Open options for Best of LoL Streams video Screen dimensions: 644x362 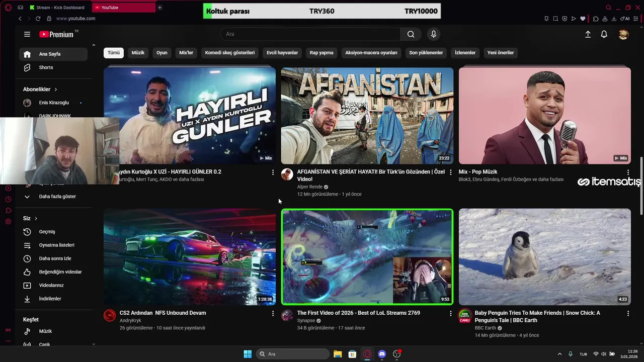[450, 313]
